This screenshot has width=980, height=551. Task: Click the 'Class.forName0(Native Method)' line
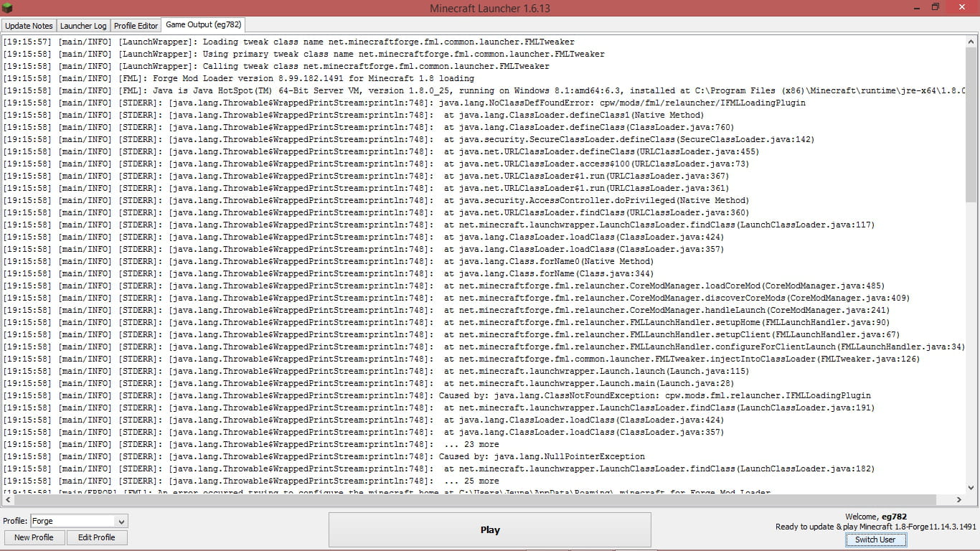coord(329,261)
